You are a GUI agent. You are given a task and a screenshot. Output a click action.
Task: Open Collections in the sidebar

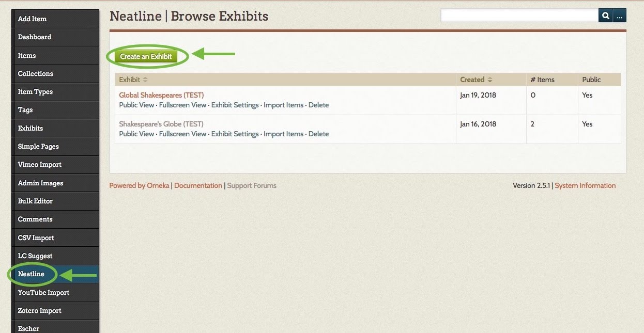[x=55, y=73]
